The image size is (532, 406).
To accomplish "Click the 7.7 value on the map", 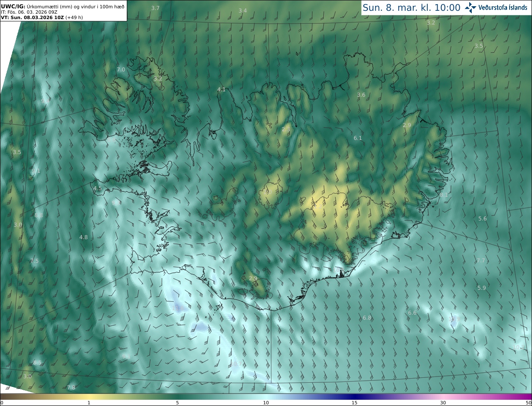I will click(481, 261).
